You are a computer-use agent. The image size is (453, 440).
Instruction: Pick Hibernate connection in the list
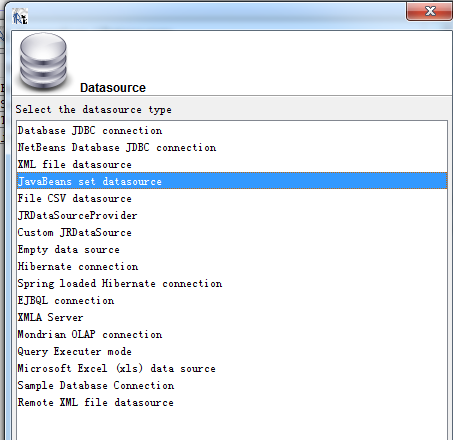[232, 267]
